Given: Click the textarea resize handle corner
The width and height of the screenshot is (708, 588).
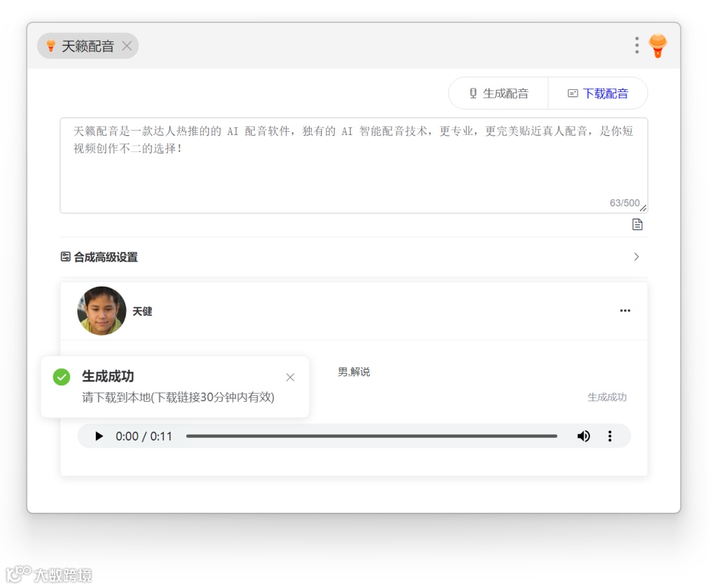Looking at the screenshot, I should coord(644,208).
